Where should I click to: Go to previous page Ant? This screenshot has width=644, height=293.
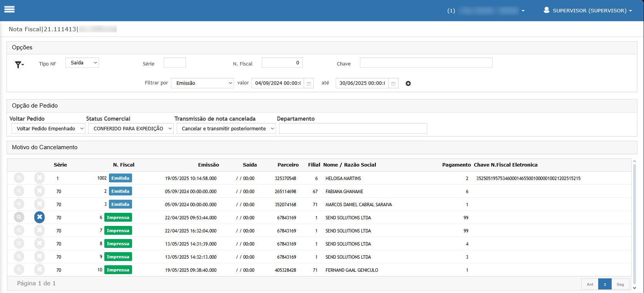coord(590,284)
